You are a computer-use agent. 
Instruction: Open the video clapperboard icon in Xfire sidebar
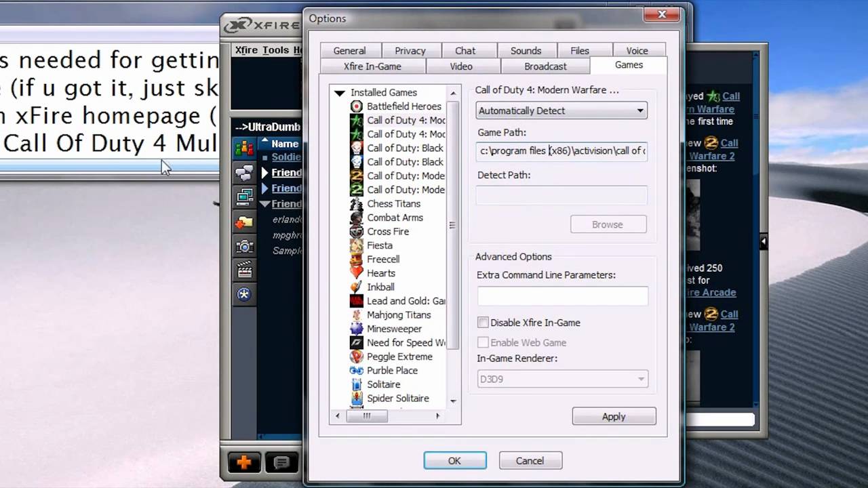(x=244, y=270)
